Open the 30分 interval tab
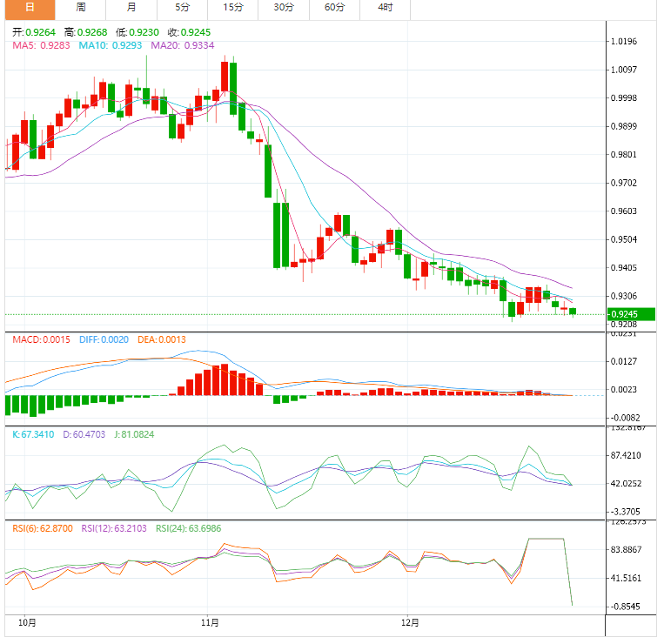The height and width of the screenshot is (644, 664). [x=284, y=8]
